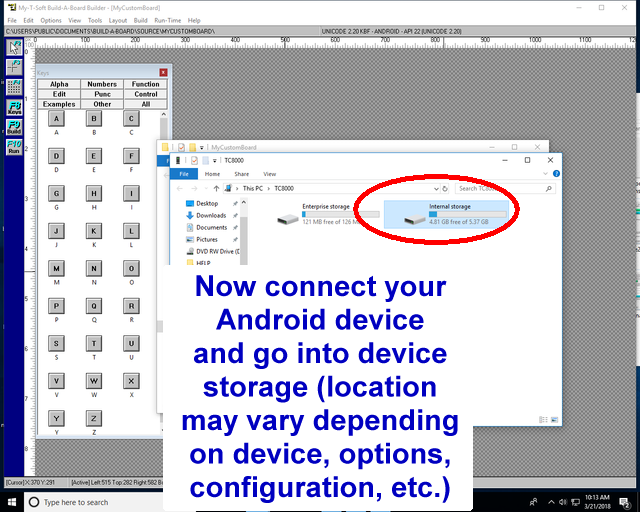Select the crosshair add tool
640x512 pixels.
point(15,67)
